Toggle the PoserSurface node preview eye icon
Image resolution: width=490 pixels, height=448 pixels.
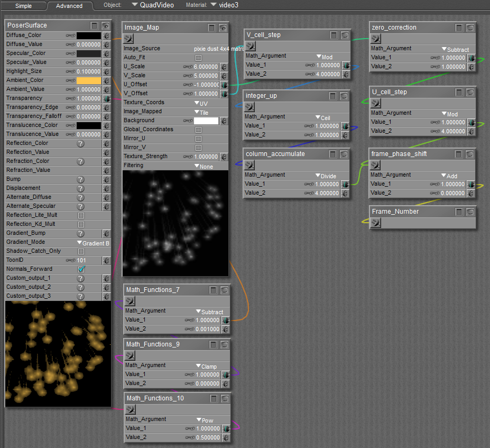point(106,25)
